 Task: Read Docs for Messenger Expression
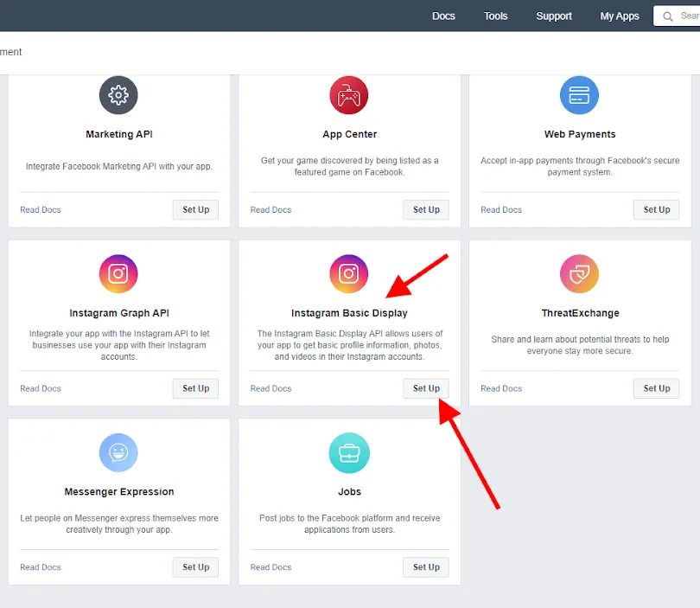41,566
